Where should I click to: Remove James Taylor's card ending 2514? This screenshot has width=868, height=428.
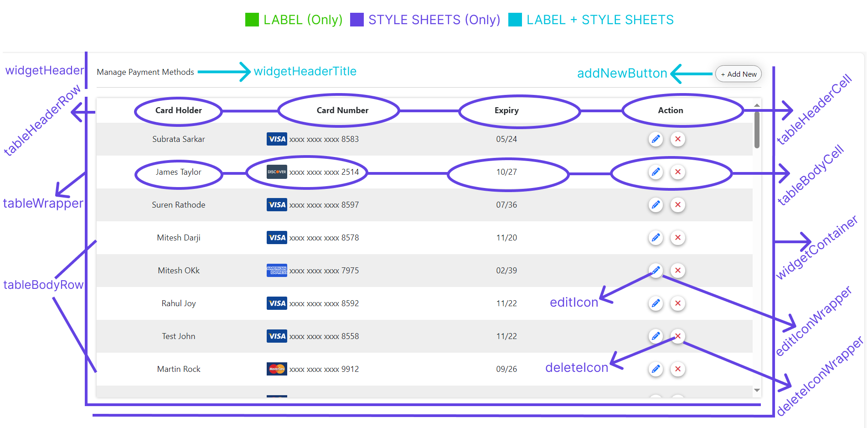coord(678,172)
